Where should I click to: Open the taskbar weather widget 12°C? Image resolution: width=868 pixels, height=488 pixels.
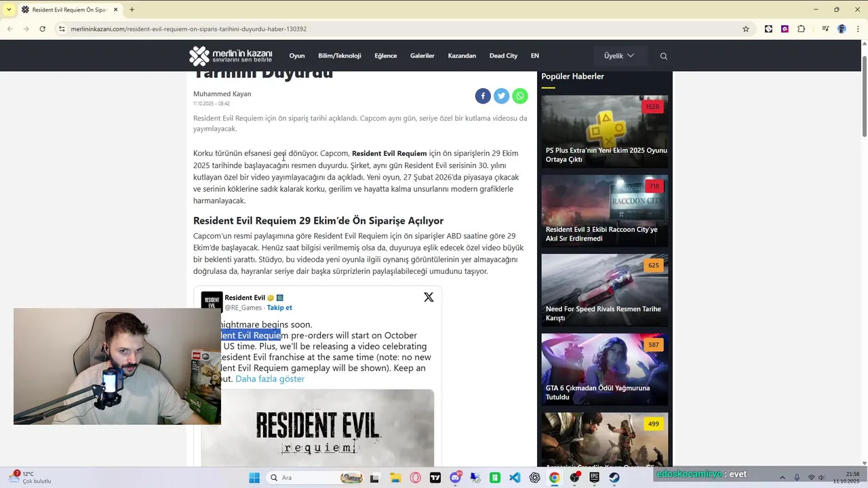click(x=31, y=477)
